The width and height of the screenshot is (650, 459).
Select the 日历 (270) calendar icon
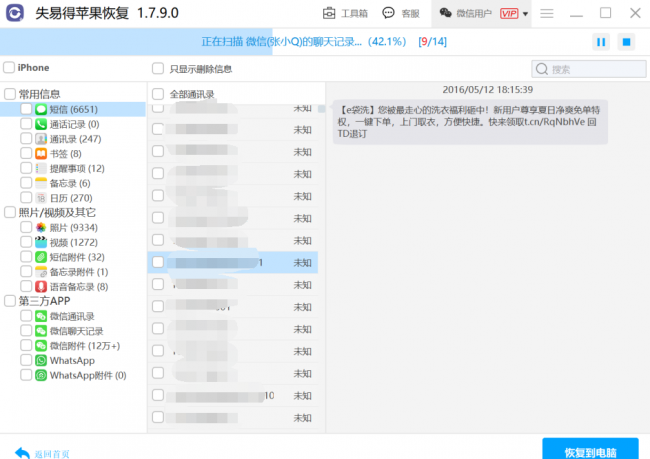41,198
